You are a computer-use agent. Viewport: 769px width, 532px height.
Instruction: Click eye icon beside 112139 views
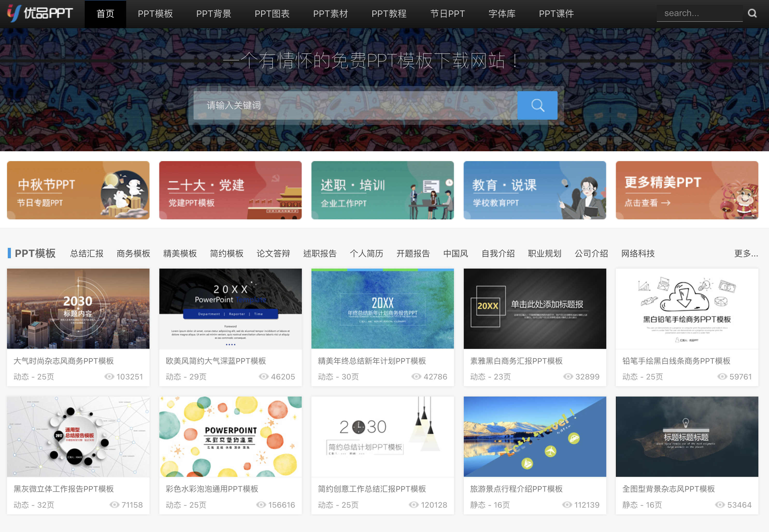(567, 505)
